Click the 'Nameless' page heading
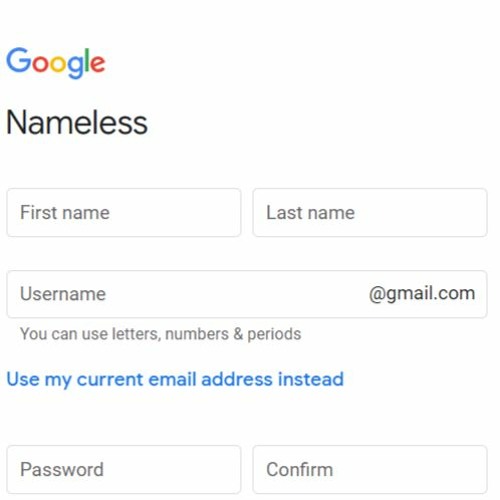Viewport: 500px width, 500px height. [x=77, y=123]
